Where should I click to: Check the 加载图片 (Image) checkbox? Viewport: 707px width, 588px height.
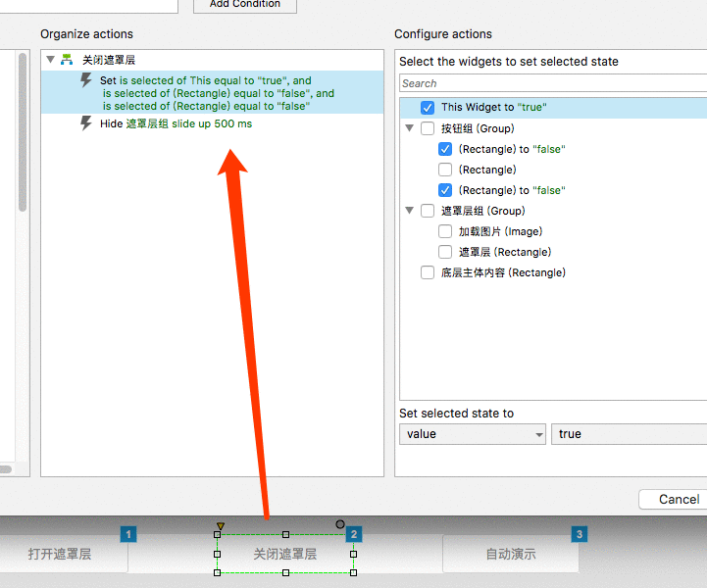tap(445, 231)
